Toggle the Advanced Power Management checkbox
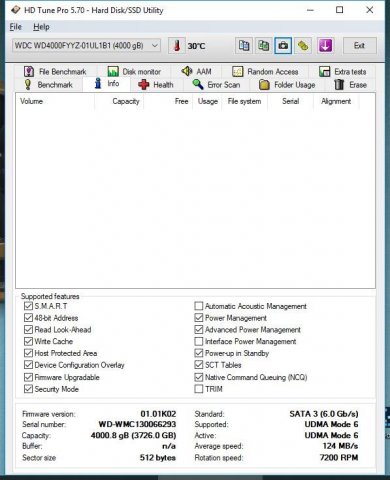Screen dimensions: 390x480 (199, 330)
